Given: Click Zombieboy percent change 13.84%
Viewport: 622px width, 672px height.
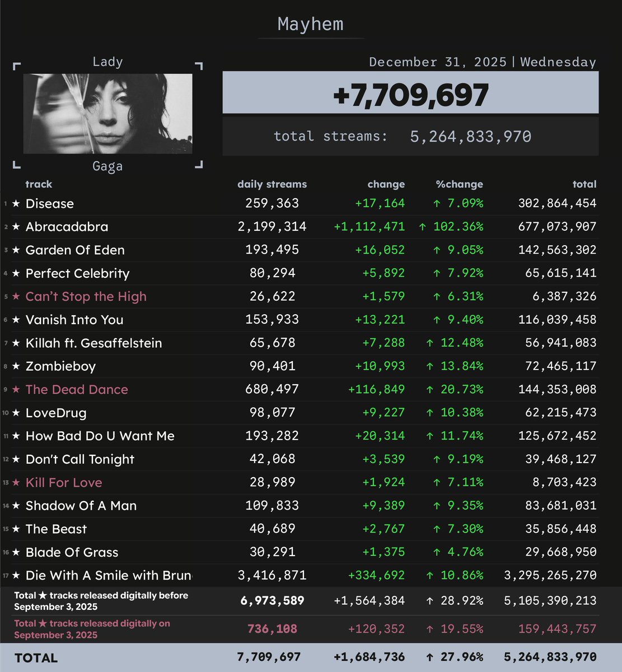Looking at the screenshot, I should coord(462,366).
